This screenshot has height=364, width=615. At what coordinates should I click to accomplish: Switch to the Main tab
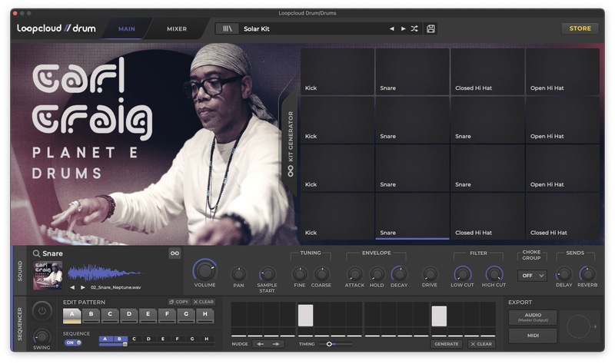pyautogui.click(x=127, y=29)
